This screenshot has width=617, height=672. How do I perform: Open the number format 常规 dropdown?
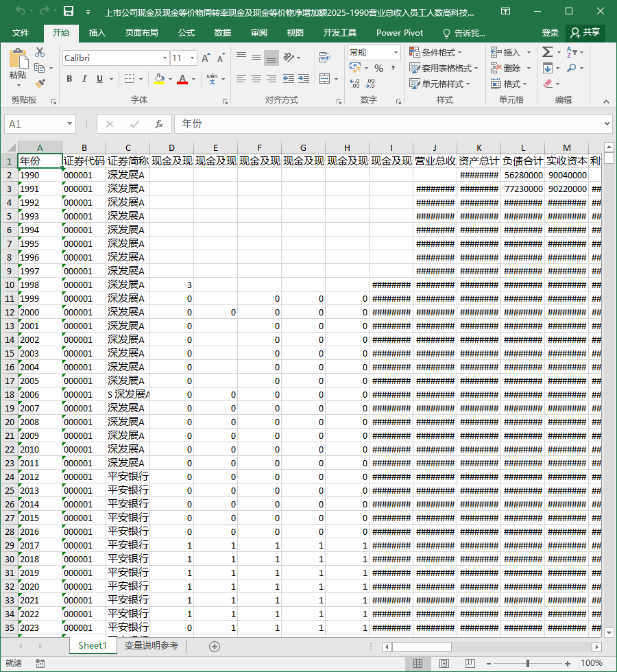pos(396,52)
